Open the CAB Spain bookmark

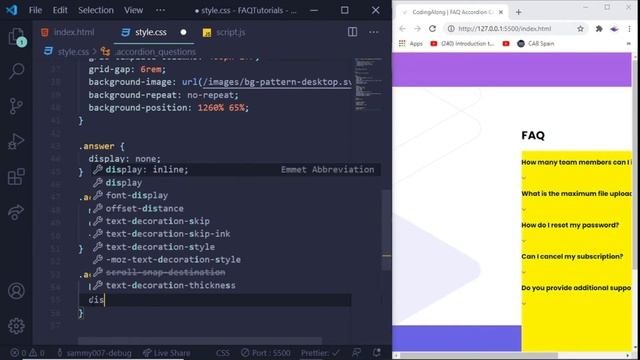tap(536, 44)
